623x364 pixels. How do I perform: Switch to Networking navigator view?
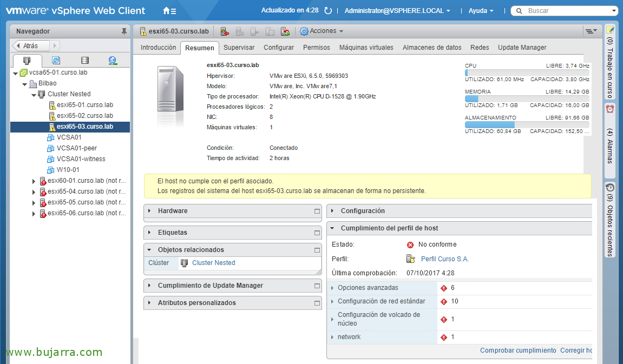coord(113,61)
